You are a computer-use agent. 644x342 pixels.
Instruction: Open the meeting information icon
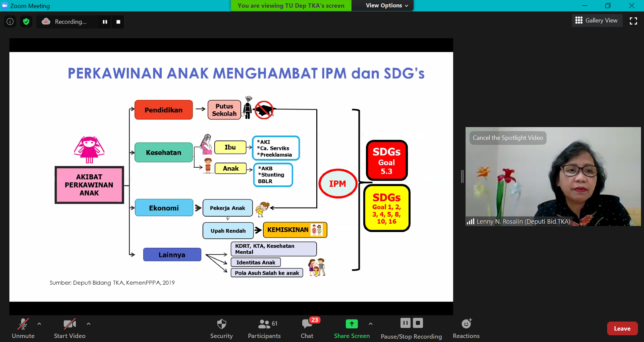click(10, 22)
